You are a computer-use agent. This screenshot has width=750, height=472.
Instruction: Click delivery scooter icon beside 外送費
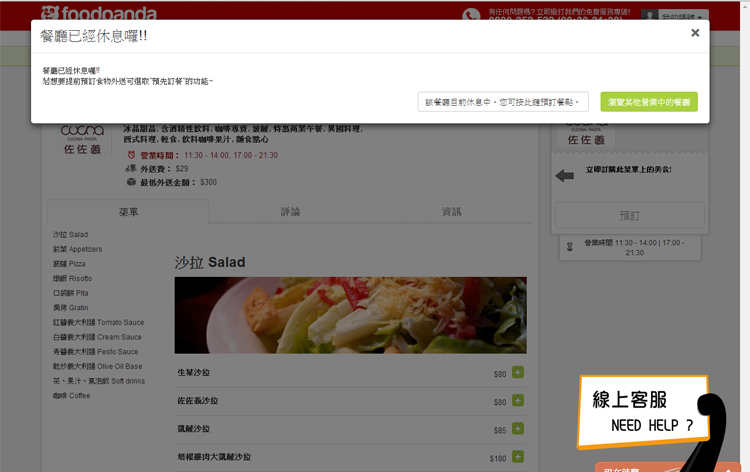[131, 168]
